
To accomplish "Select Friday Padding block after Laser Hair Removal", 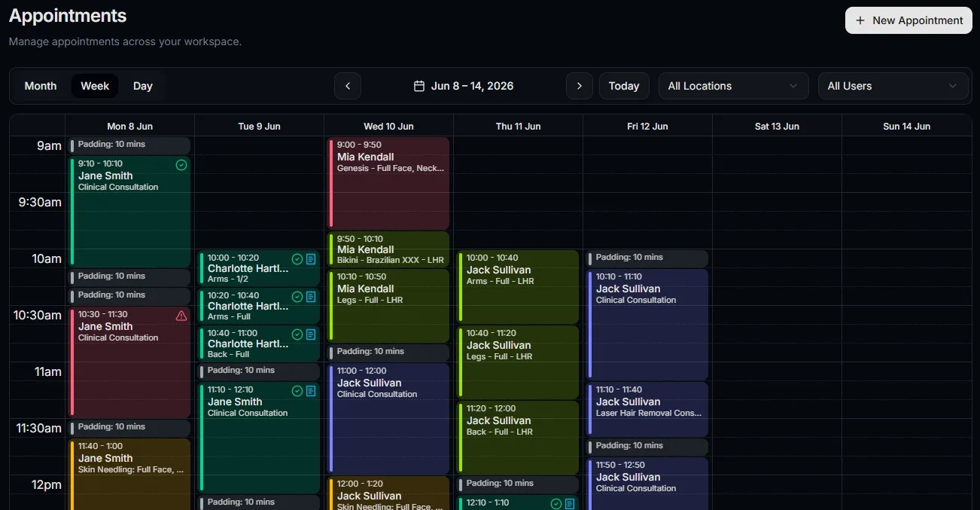I will pyautogui.click(x=647, y=447).
